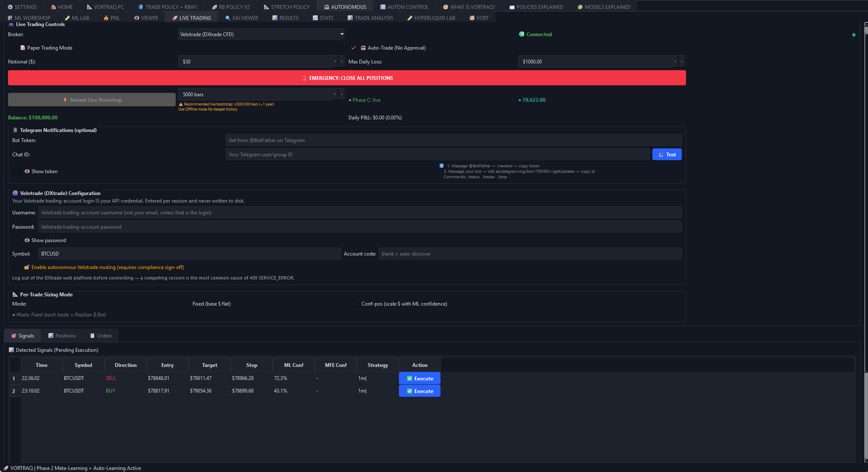The image size is (868, 472).
Task: Switch to the STRETCH POLICY tab
Action: pyautogui.click(x=287, y=7)
